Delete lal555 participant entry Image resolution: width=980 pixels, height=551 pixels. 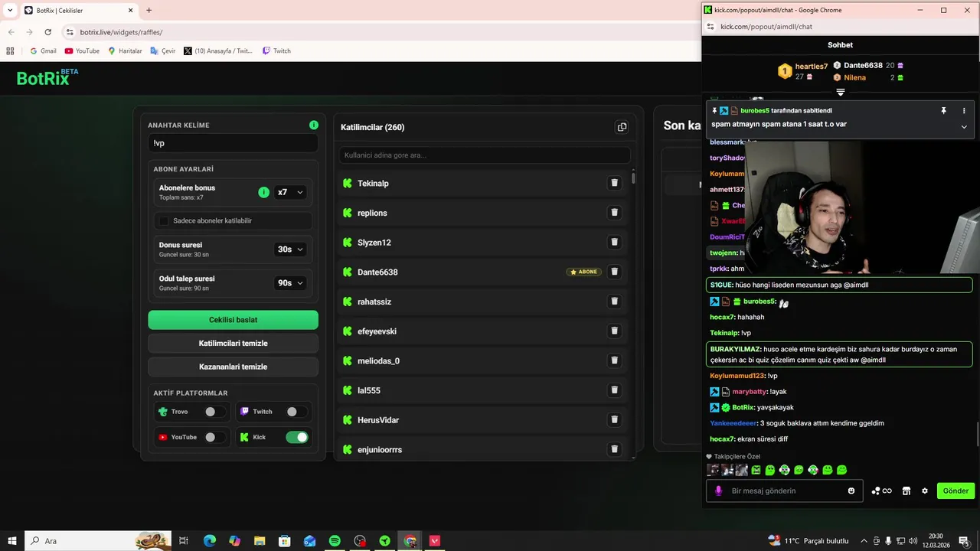click(x=614, y=390)
